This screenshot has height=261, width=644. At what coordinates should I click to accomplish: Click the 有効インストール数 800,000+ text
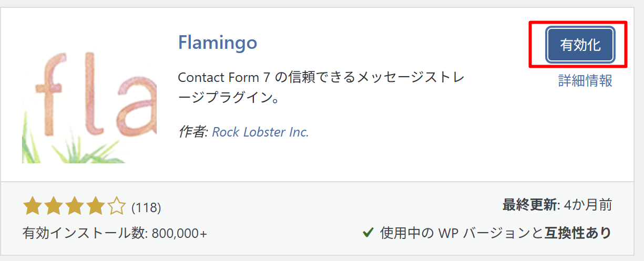pos(115,233)
